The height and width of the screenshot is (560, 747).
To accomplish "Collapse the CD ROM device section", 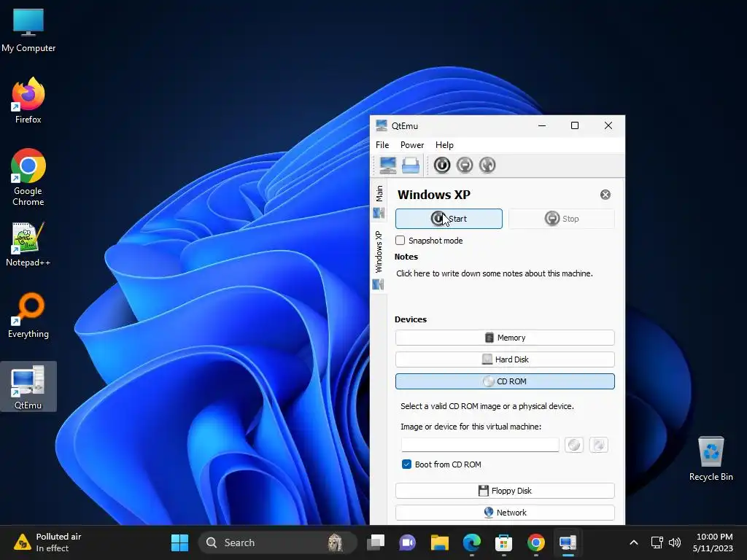I will 505,381.
